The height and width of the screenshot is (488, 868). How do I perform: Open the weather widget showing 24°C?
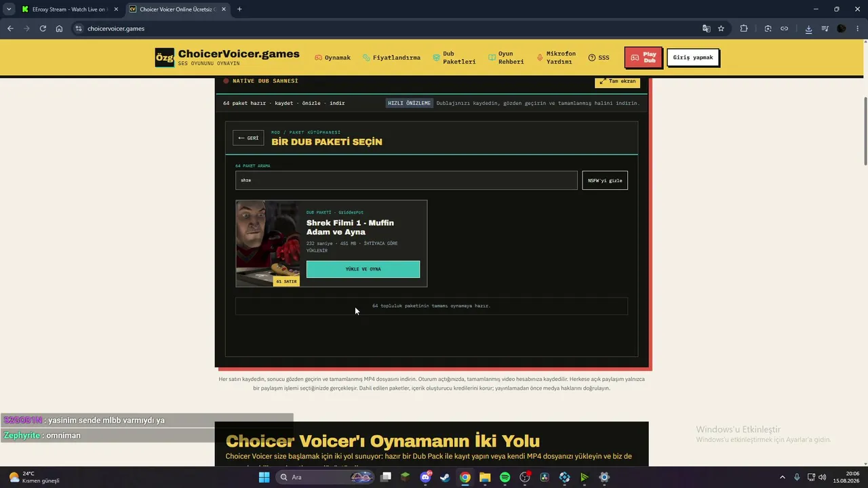point(34,477)
